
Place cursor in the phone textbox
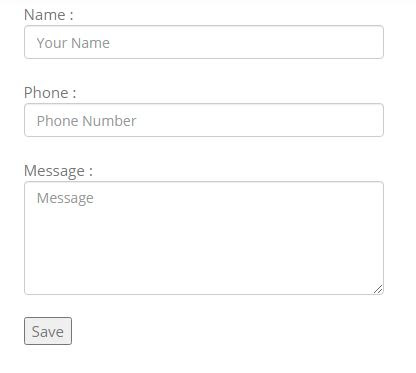(204, 120)
